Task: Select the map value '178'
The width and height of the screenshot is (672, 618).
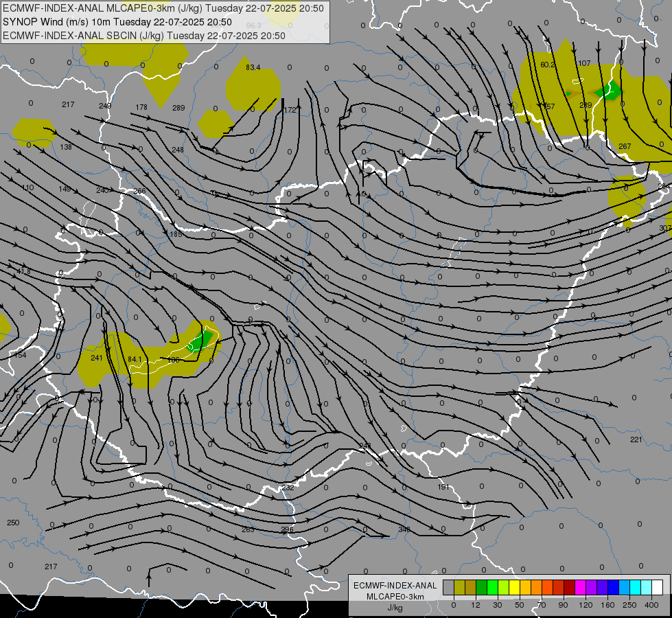Action: point(141,107)
